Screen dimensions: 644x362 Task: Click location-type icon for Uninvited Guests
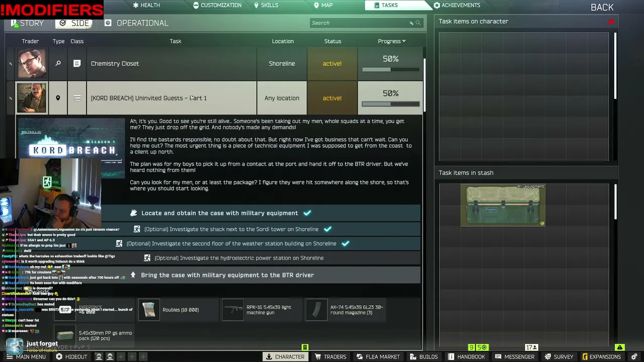pos(58,98)
